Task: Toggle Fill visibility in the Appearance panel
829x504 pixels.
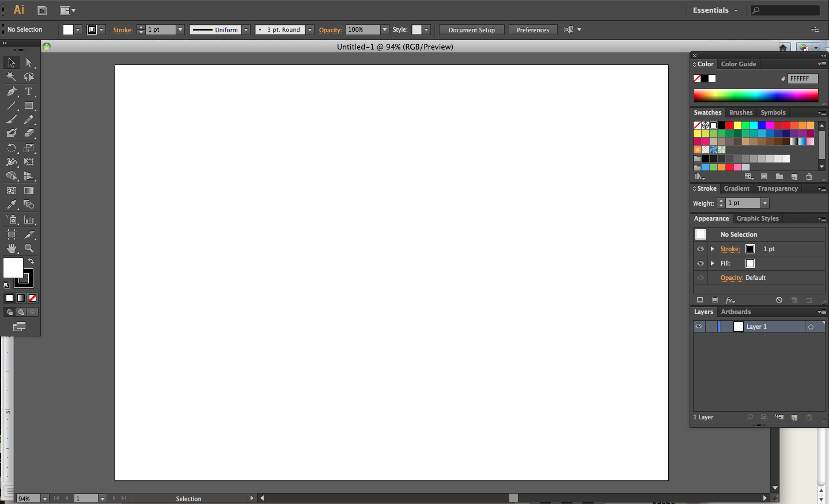Action: point(700,263)
